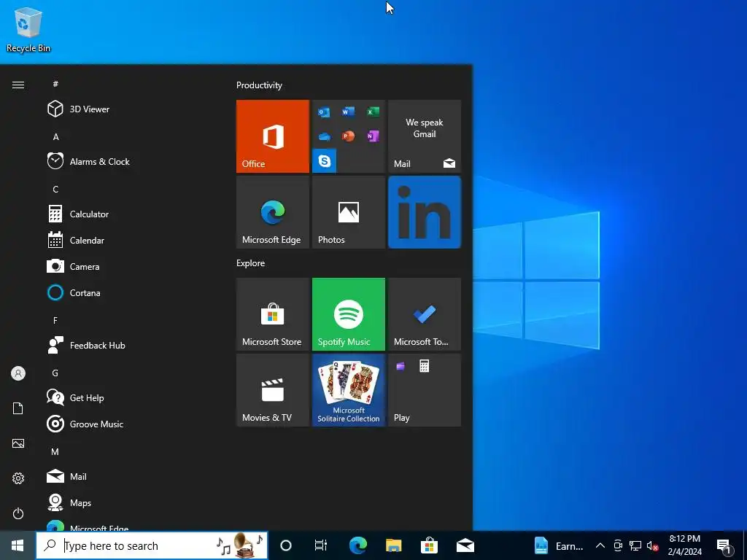Viewport: 747px width, 560px height.
Task: Open the clock showing 8:12 PM
Action: pyautogui.click(x=684, y=545)
